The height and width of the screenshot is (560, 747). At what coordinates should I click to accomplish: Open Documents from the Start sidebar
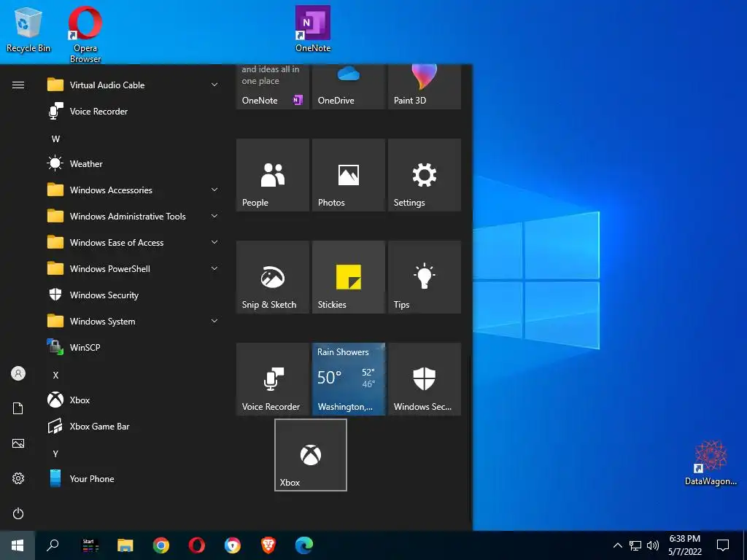point(18,408)
